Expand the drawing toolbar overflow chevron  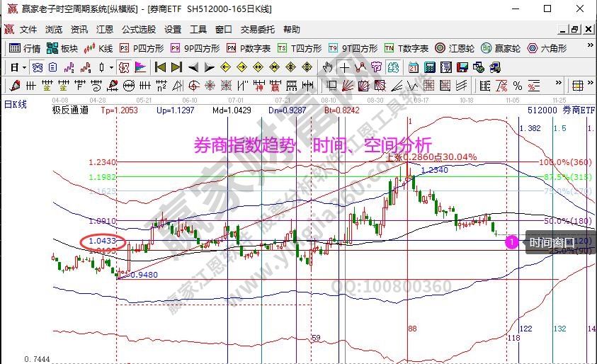(x=559, y=83)
